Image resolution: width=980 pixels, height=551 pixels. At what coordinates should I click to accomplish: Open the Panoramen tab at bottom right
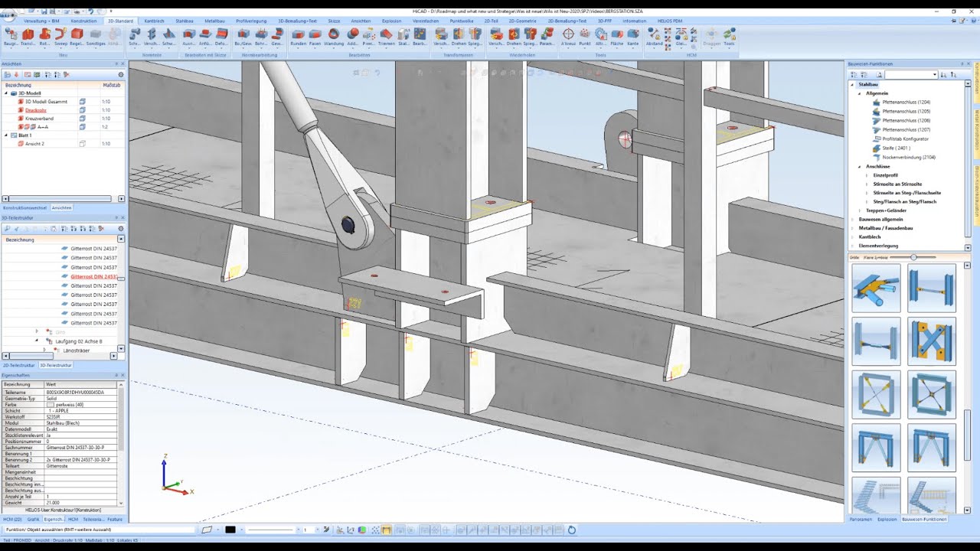[x=861, y=519]
